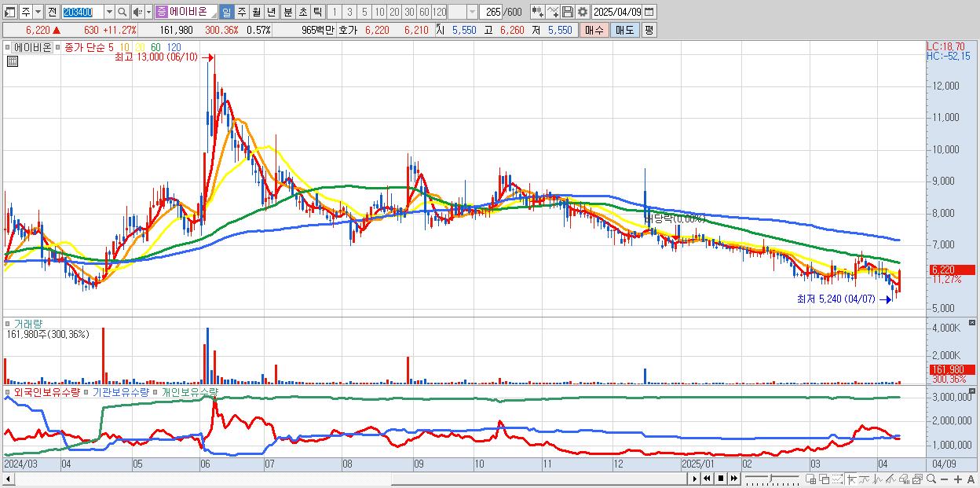Select the second (초) period toggle
The height and width of the screenshot is (488, 980).
click(x=302, y=12)
